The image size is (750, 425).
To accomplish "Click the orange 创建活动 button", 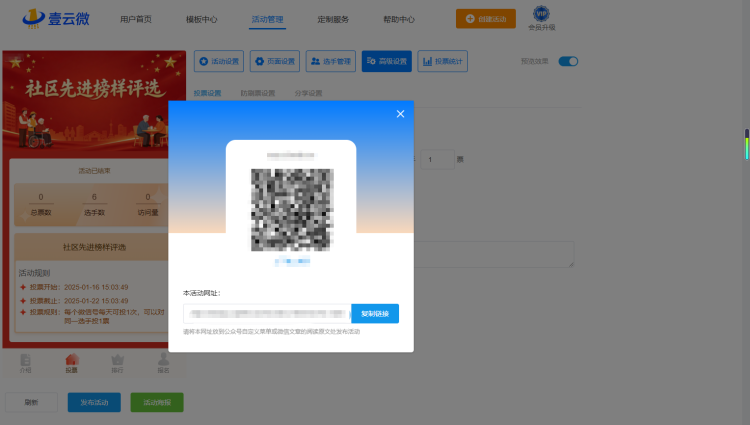I will click(485, 19).
